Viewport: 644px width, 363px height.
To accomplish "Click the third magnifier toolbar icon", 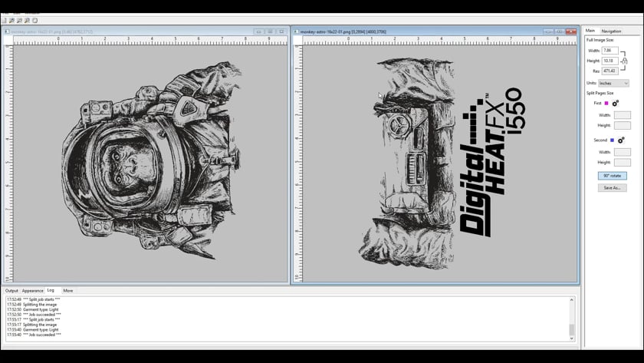I will tap(27, 20).
